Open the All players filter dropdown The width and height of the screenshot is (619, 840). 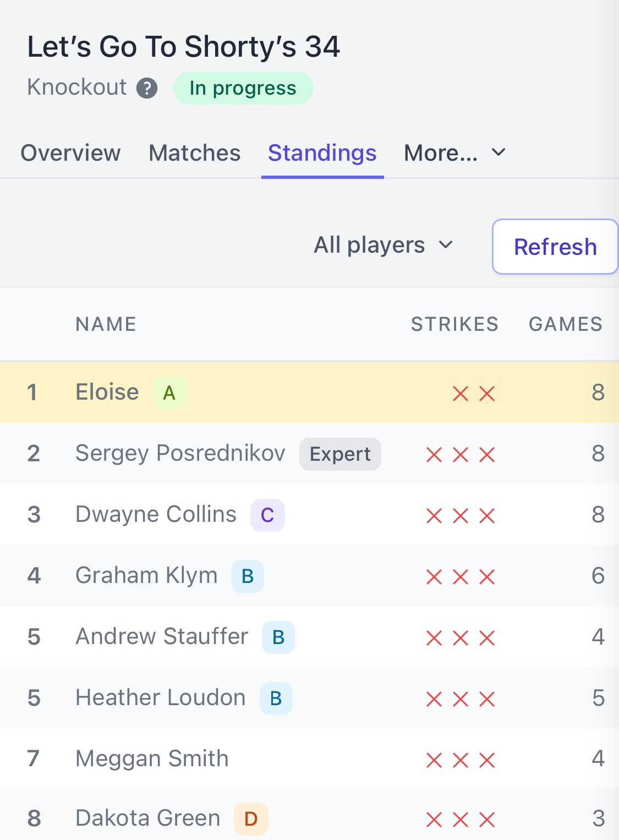point(383,245)
